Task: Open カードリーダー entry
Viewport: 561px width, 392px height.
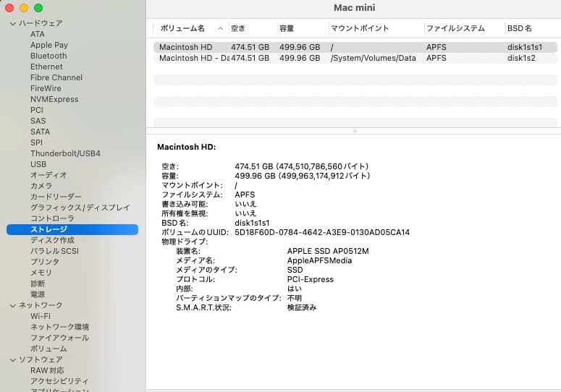Action: coord(56,197)
